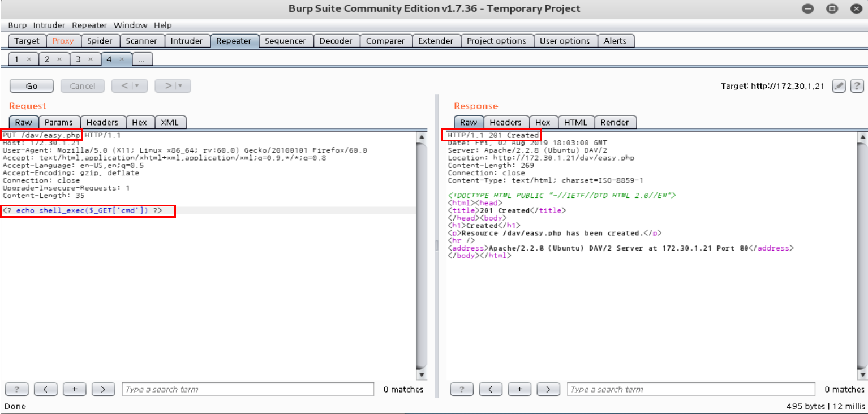Open the Alerts tab
Screen dimensions: 868x414
[615, 41]
